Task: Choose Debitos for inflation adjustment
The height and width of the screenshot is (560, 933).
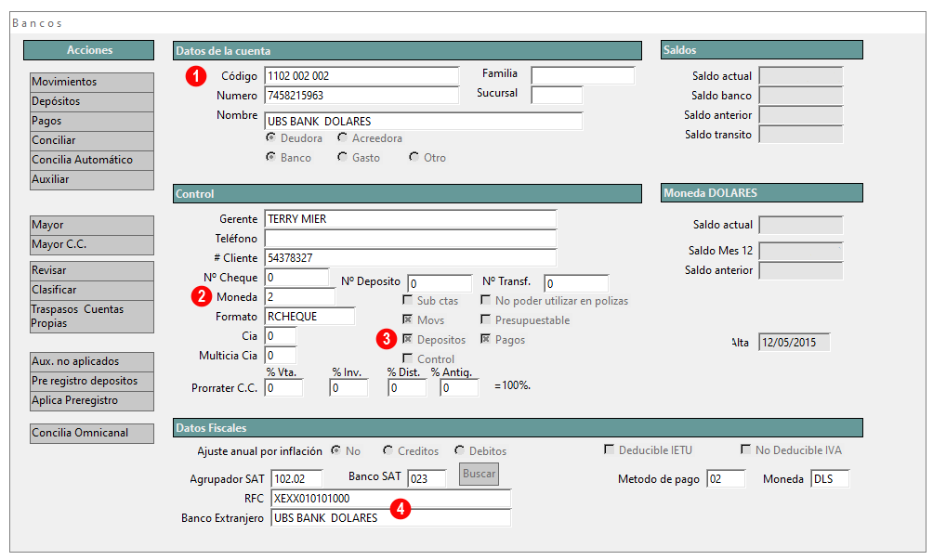Action: (x=459, y=450)
